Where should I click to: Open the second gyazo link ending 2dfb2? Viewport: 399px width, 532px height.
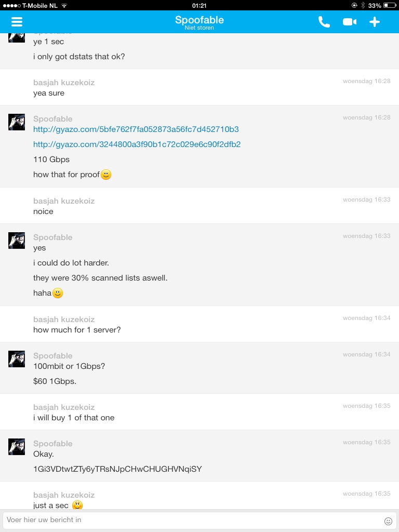pos(137,144)
